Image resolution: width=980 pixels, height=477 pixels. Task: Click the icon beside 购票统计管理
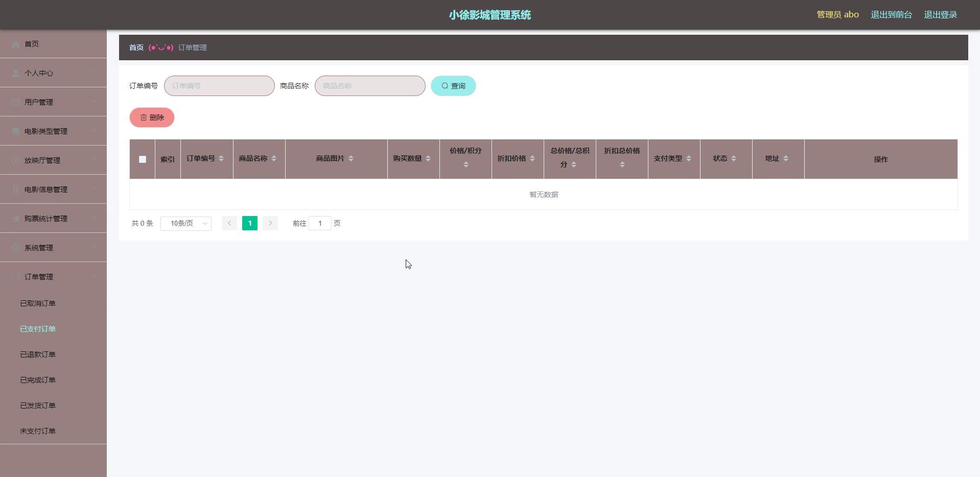15,219
